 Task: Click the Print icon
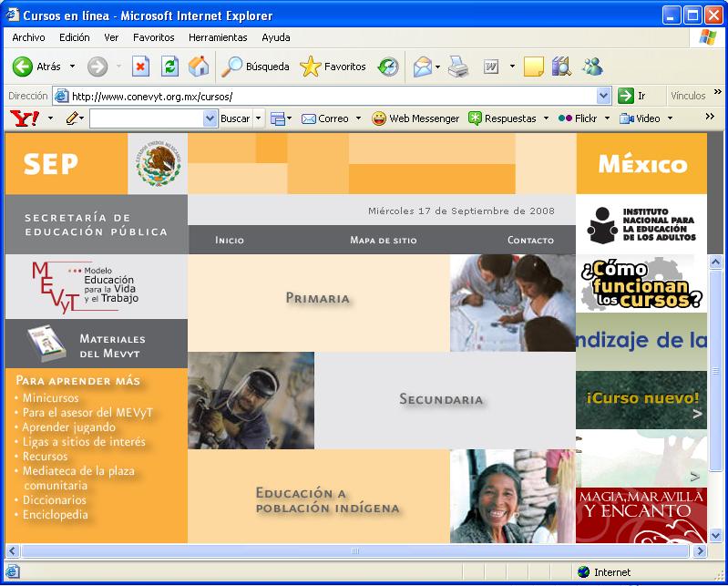pyautogui.click(x=457, y=67)
